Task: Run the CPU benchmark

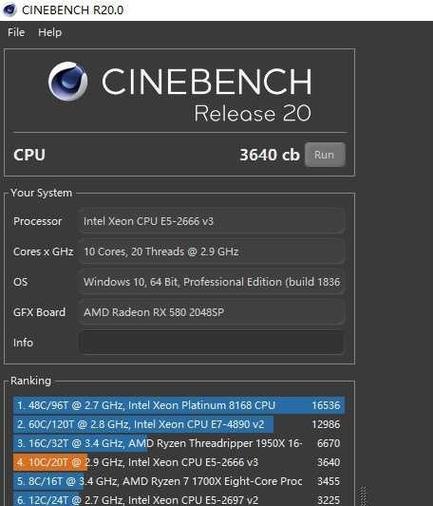Action: point(325,155)
